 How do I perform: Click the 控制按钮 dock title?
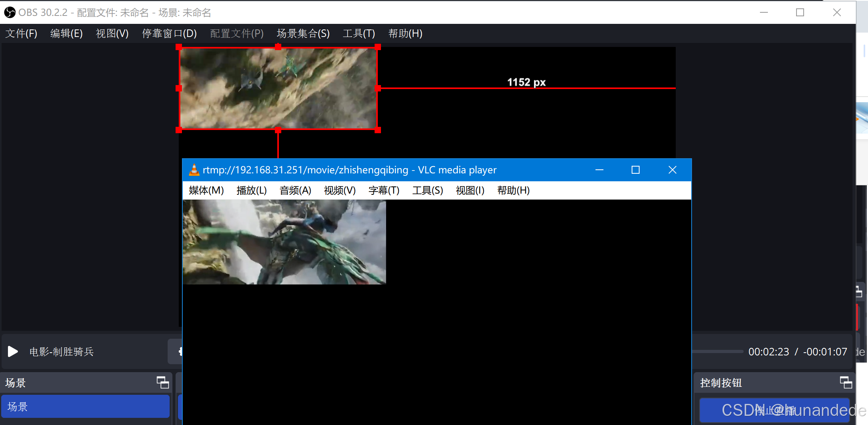click(721, 383)
